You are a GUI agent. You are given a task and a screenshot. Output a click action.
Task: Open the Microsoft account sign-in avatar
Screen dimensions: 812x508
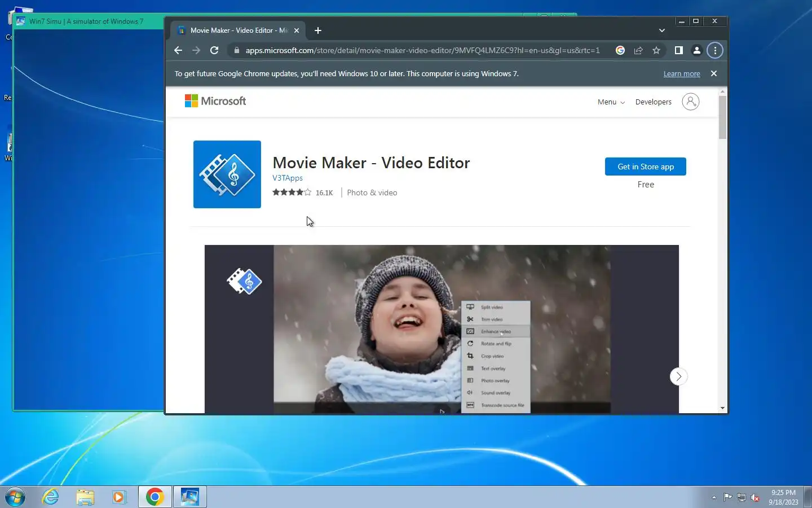tap(691, 102)
